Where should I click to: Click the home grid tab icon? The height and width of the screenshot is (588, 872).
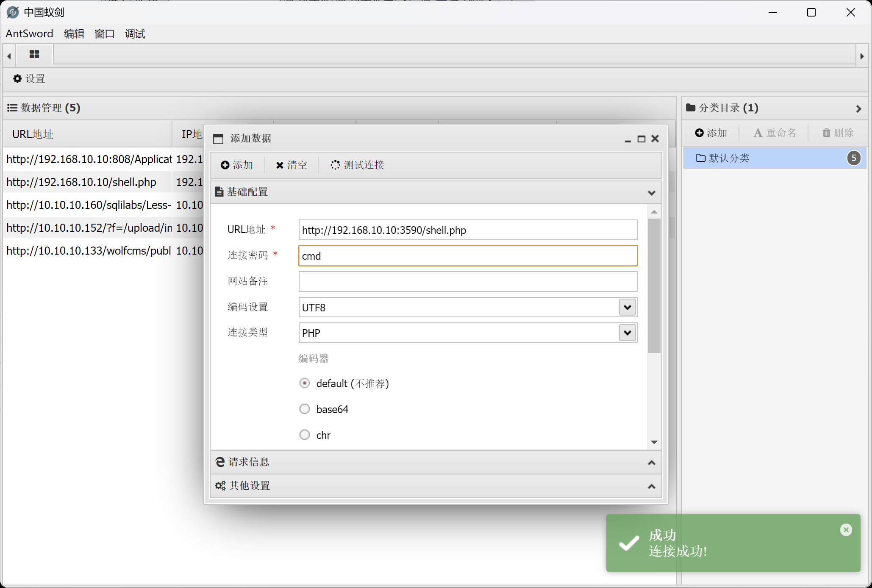[34, 55]
